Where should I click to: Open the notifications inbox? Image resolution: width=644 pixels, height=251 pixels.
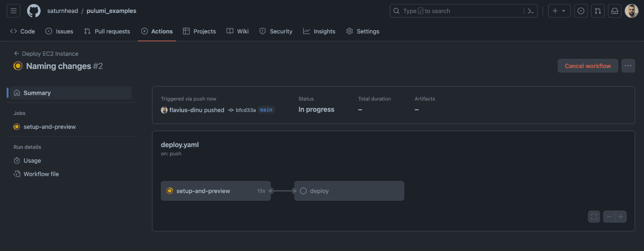[615, 11]
